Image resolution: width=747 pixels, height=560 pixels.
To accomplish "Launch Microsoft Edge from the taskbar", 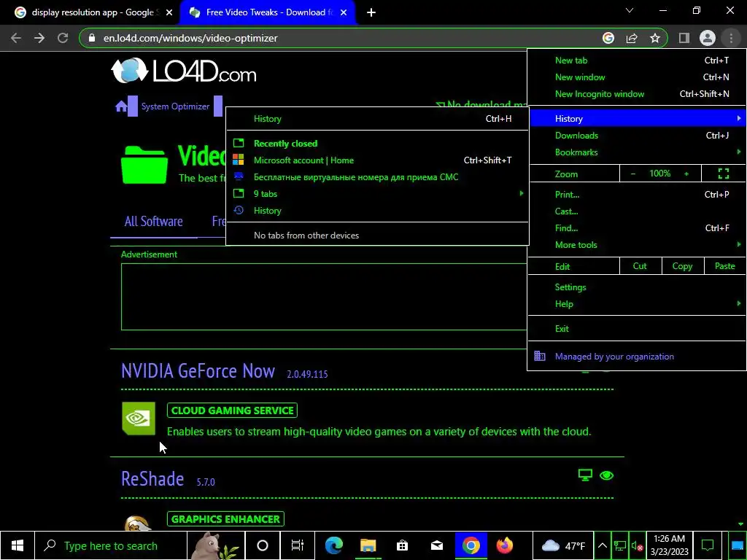I will (x=333, y=545).
